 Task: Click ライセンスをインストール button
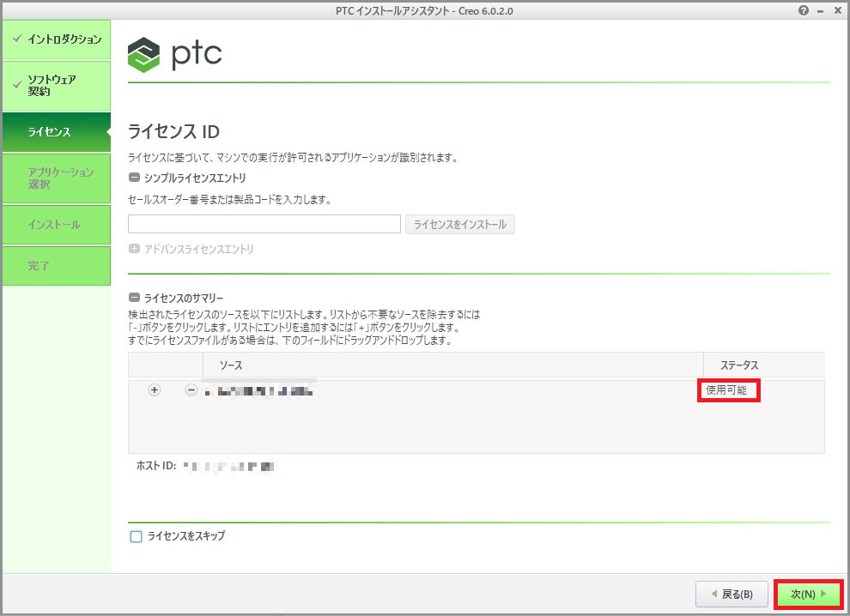[459, 224]
